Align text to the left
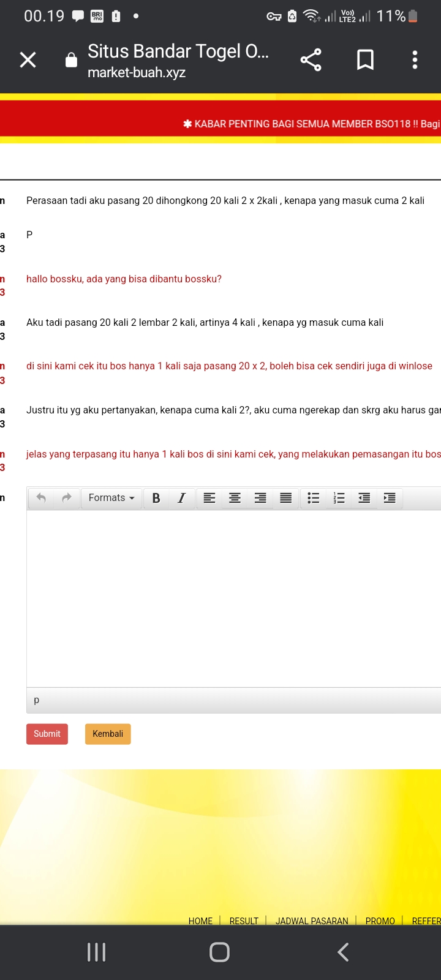Screen dimensions: 441x980 [209, 498]
